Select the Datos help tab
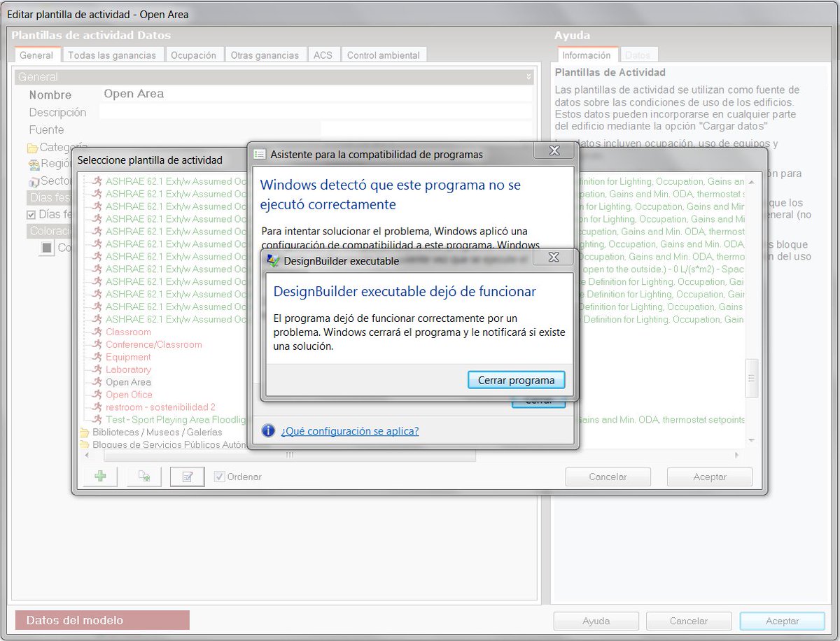The height and width of the screenshot is (641, 840). point(638,55)
